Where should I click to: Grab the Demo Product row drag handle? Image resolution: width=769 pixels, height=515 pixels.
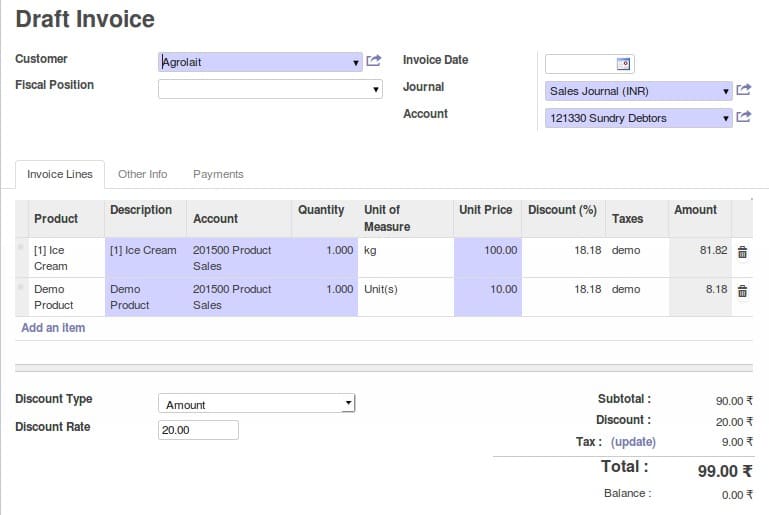(21, 287)
